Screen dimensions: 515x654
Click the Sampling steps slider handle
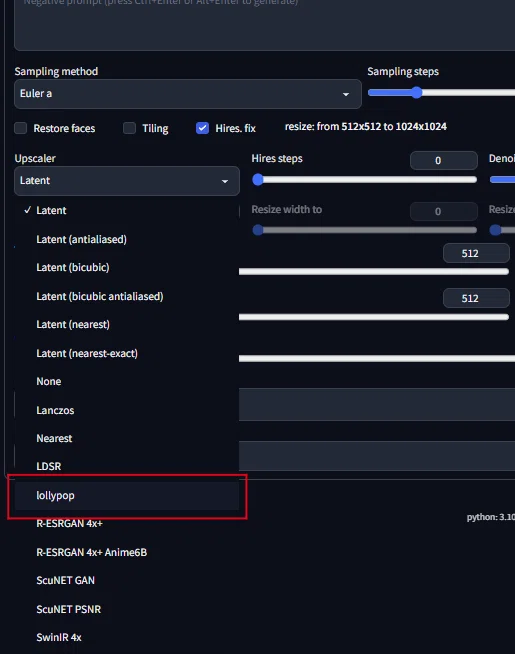point(416,93)
